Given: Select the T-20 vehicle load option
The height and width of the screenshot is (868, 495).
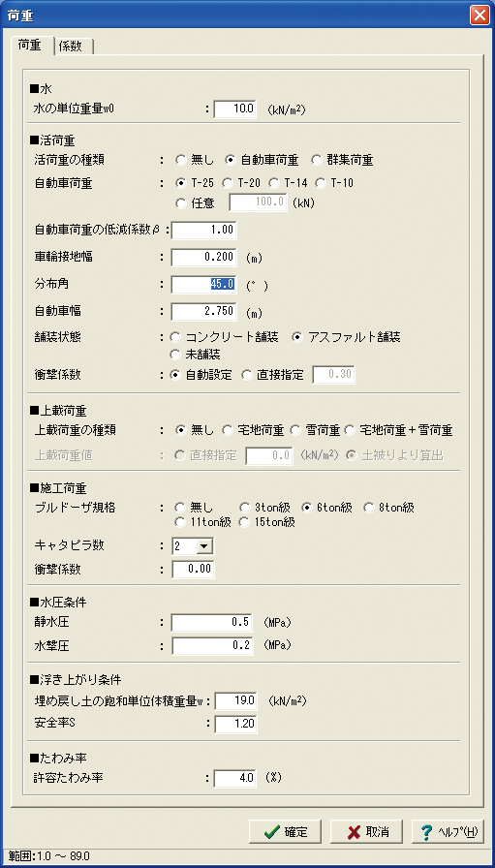Looking at the screenshot, I should click(x=241, y=183).
